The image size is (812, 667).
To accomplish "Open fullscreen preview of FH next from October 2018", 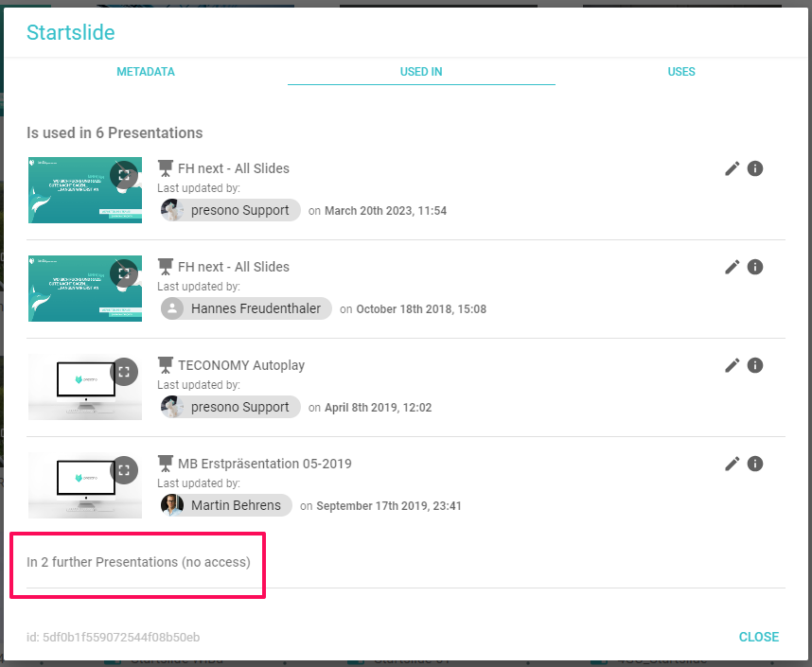I will click(x=124, y=273).
